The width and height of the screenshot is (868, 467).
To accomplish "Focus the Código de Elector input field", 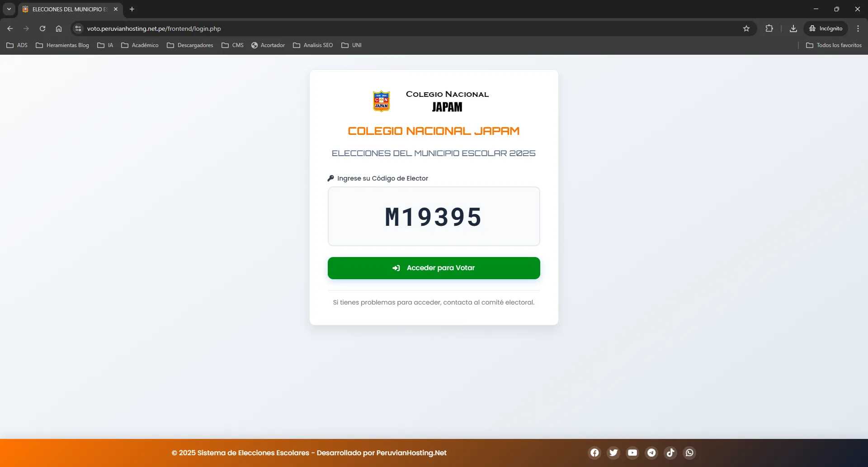I will pos(434,216).
